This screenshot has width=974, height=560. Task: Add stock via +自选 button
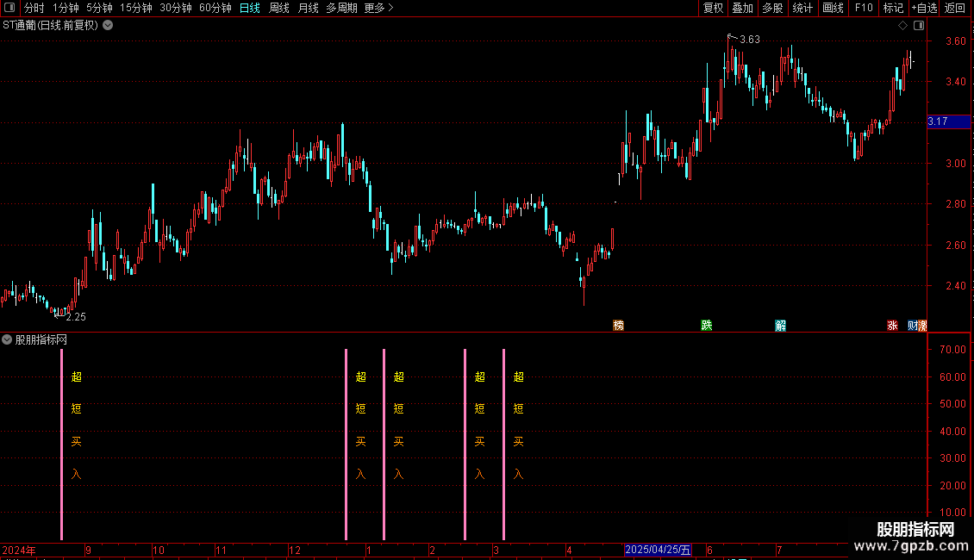(924, 8)
